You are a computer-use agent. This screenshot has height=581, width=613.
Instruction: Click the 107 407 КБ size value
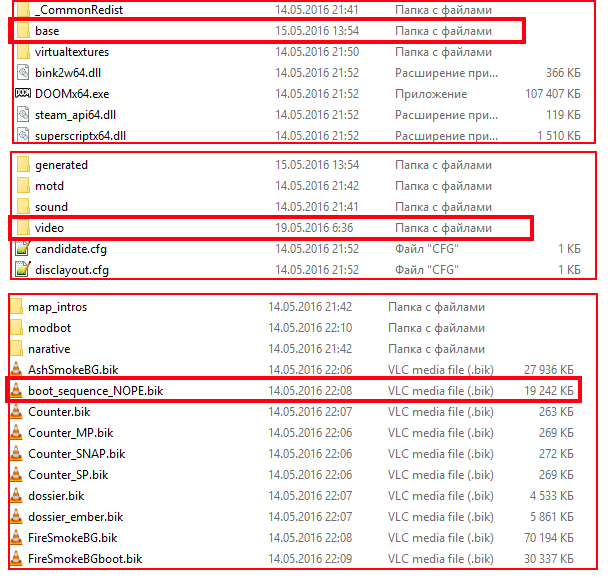552,94
